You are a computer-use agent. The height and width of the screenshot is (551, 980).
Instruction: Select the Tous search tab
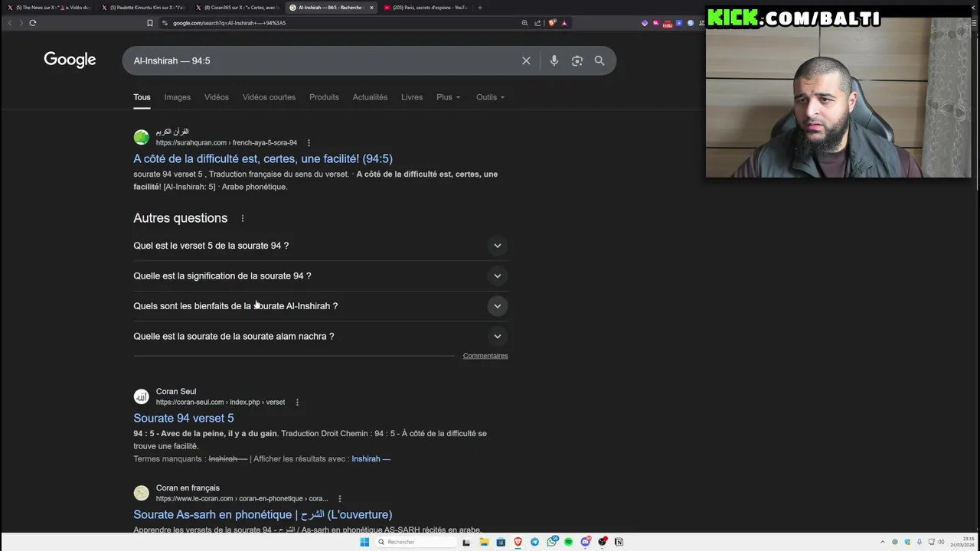[142, 97]
